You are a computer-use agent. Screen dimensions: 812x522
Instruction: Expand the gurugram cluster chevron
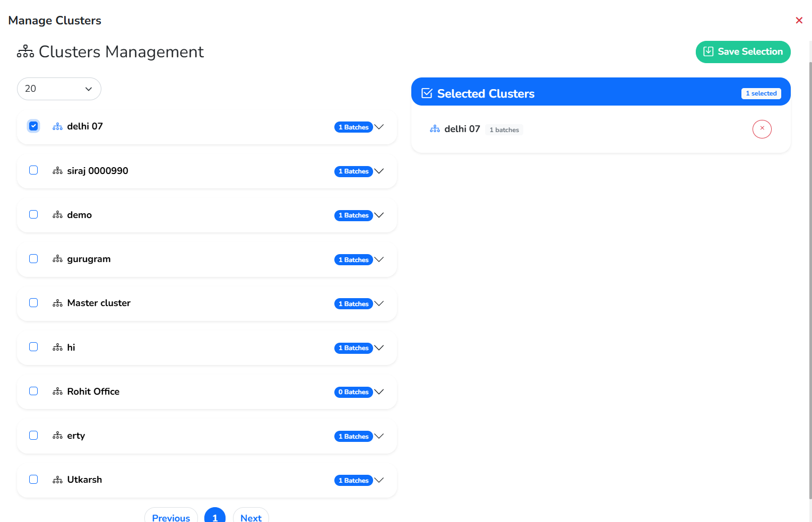coord(379,259)
